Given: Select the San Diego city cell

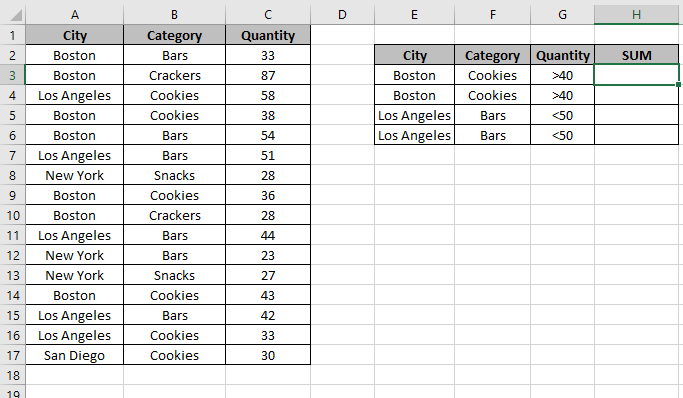Looking at the screenshot, I should (x=74, y=355).
